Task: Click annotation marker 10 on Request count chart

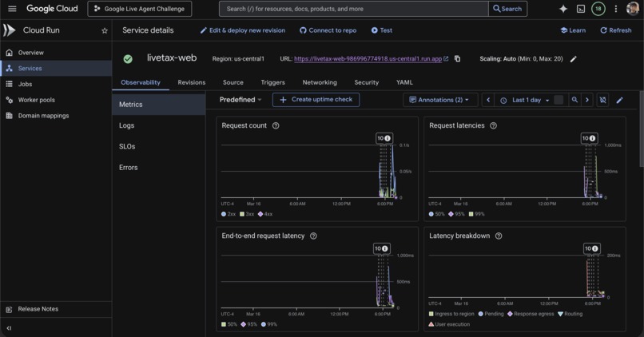Action: pyautogui.click(x=384, y=138)
